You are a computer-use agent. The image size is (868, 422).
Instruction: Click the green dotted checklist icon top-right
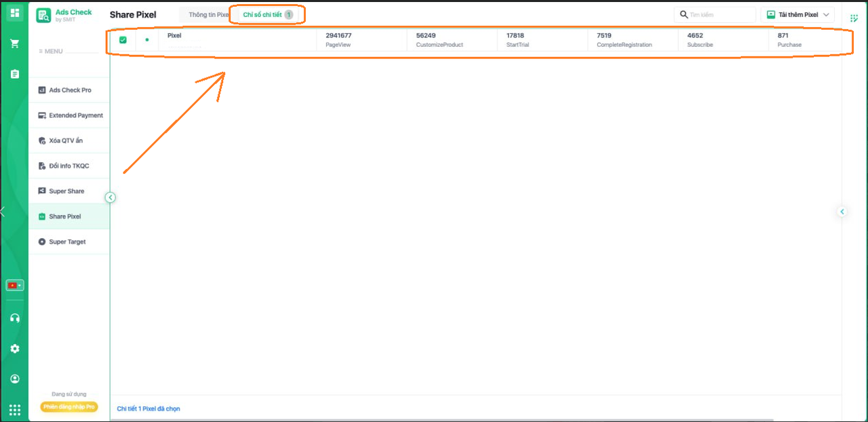click(x=854, y=18)
